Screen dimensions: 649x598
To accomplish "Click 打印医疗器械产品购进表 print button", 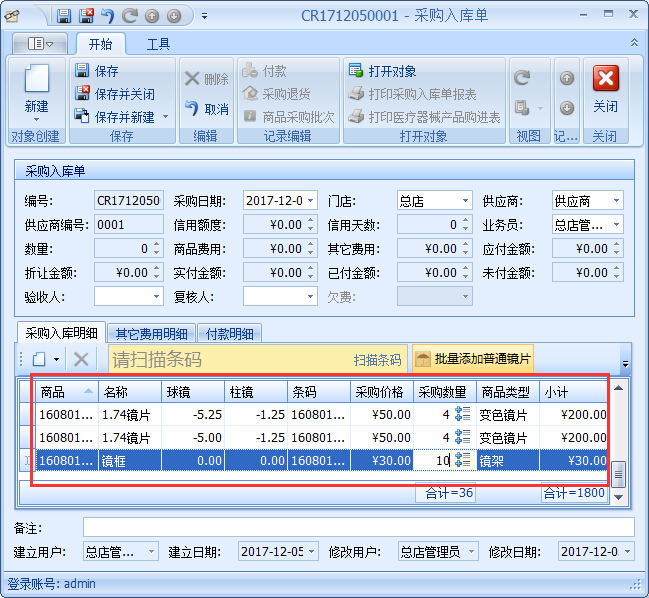I will tap(424, 117).
